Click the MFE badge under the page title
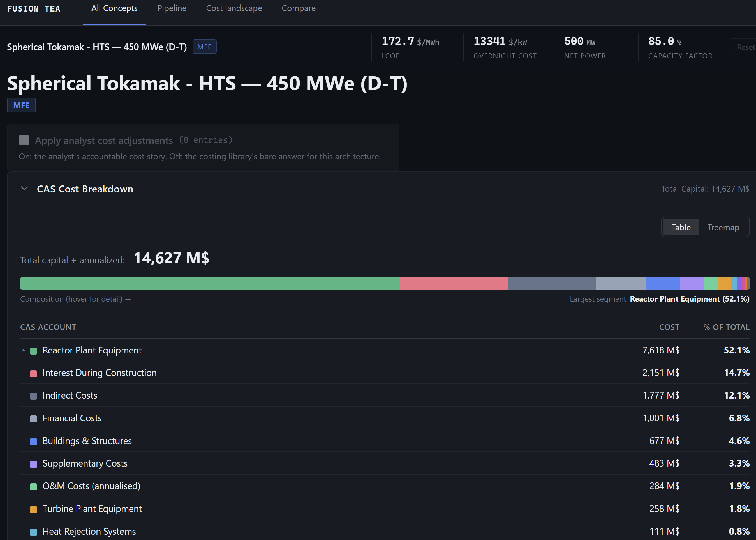This screenshot has height=540, width=756. pos(21,105)
